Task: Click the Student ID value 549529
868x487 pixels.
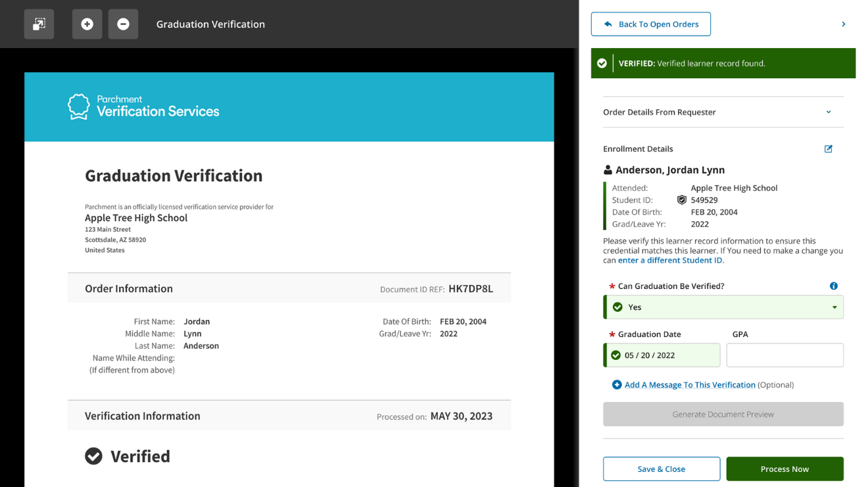Action: click(704, 200)
